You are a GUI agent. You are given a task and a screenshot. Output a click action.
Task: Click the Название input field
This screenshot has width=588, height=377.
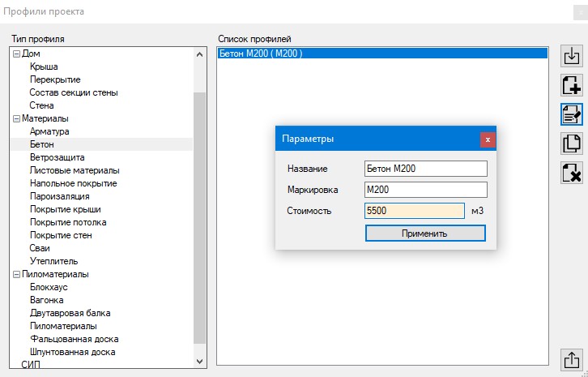pos(425,168)
